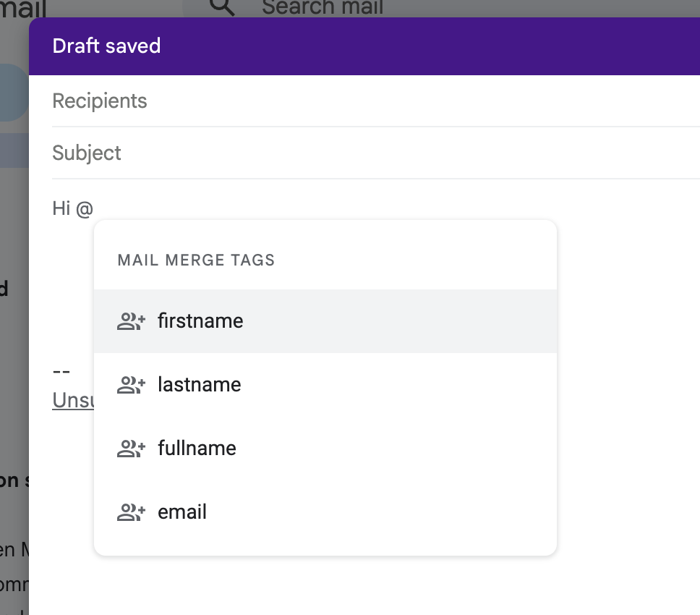This screenshot has height=615, width=700.
Task: Click the Draft saved banner
Action: 106,46
